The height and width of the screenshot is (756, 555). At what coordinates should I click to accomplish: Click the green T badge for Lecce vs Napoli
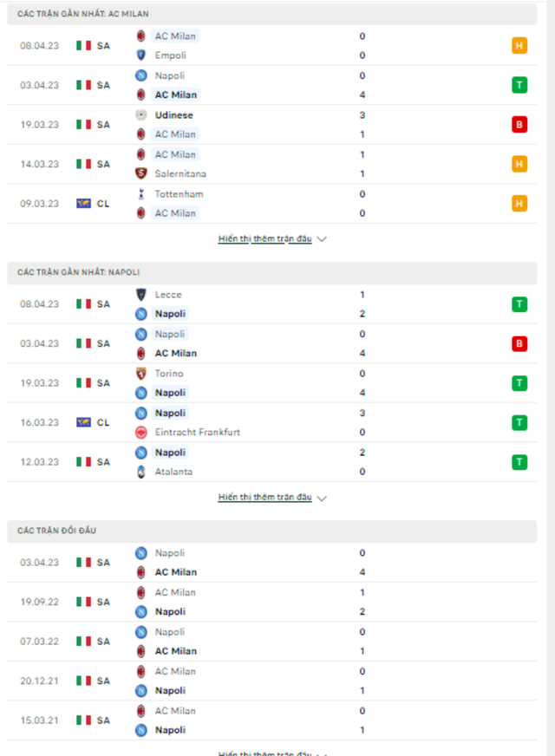tap(519, 304)
